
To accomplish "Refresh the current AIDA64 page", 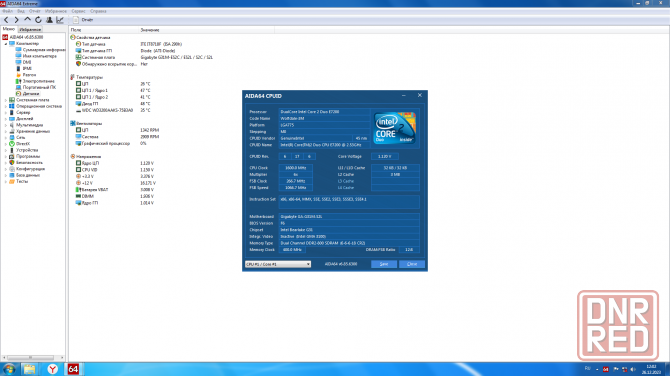I will click(x=38, y=20).
